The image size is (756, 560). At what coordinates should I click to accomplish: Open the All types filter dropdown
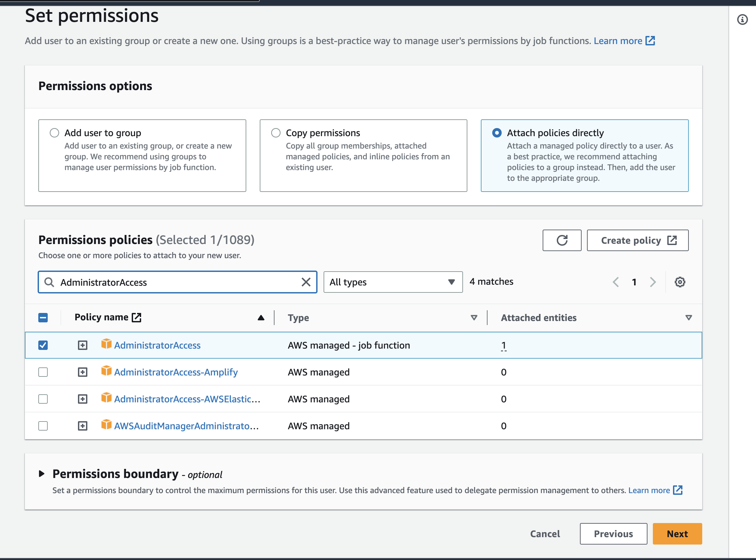(x=393, y=282)
